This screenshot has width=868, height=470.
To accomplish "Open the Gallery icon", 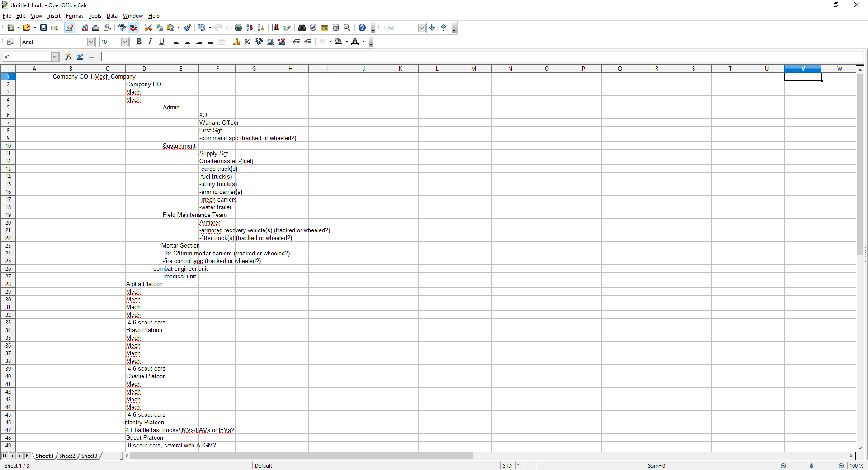I will click(x=325, y=28).
